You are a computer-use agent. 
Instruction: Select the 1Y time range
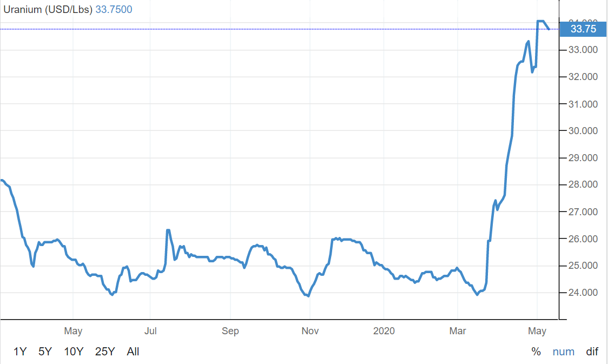tap(20, 352)
